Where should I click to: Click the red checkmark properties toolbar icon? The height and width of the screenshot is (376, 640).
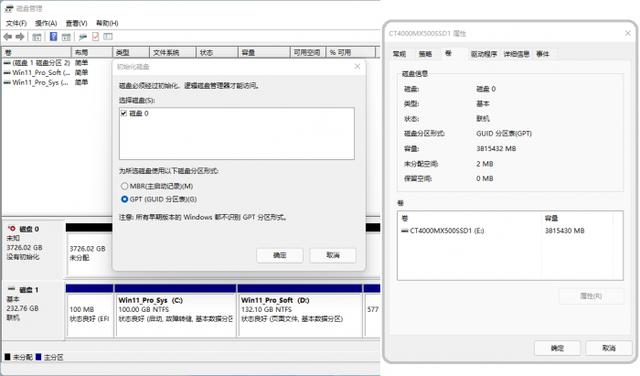[x=96, y=37]
